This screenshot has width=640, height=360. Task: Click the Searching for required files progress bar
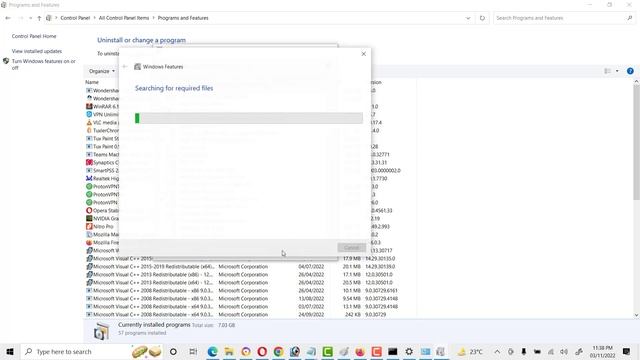pyautogui.click(x=249, y=118)
